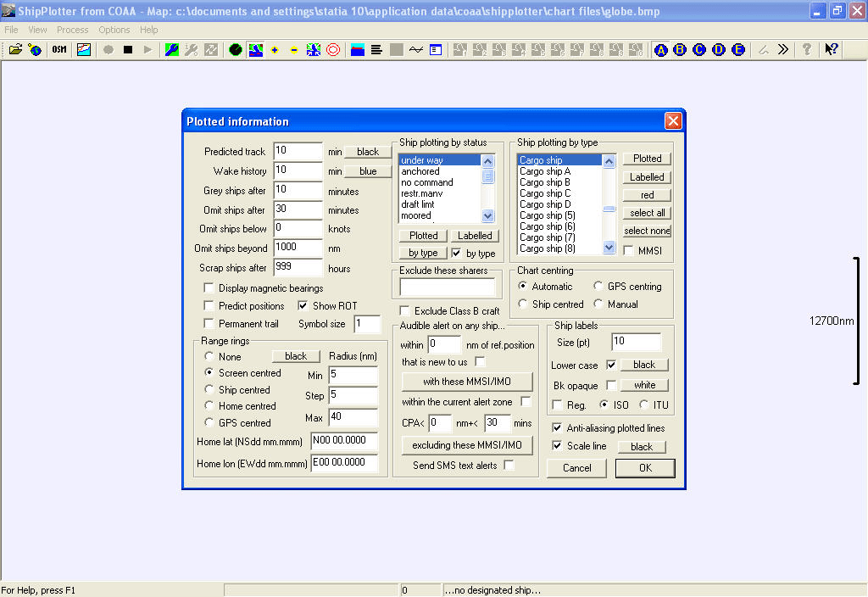Viewport: 868px width, 597px height.
Task: Select chart preset B circle
Action: (x=680, y=50)
